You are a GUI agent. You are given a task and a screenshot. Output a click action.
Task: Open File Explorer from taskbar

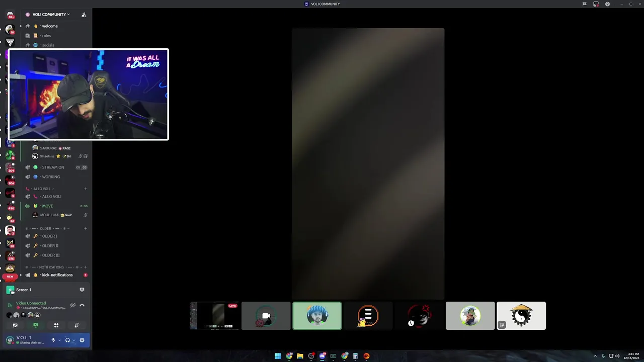[x=300, y=356]
